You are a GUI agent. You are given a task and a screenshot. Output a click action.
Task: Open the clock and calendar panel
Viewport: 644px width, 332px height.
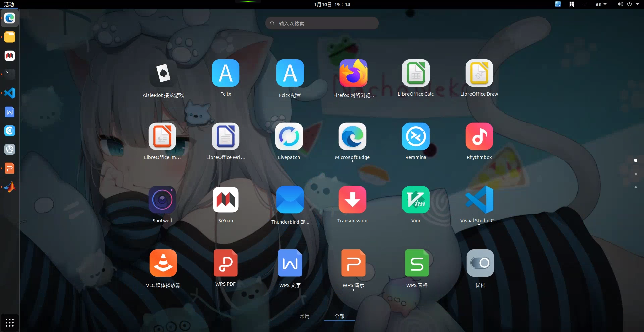(332, 4)
